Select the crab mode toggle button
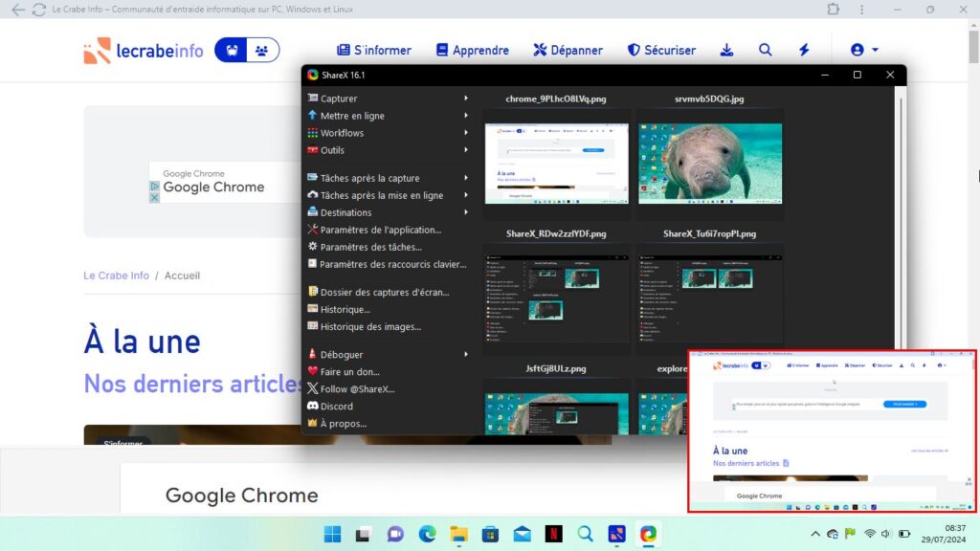Image resolution: width=980 pixels, height=551 pixels. tap(232, 50)
